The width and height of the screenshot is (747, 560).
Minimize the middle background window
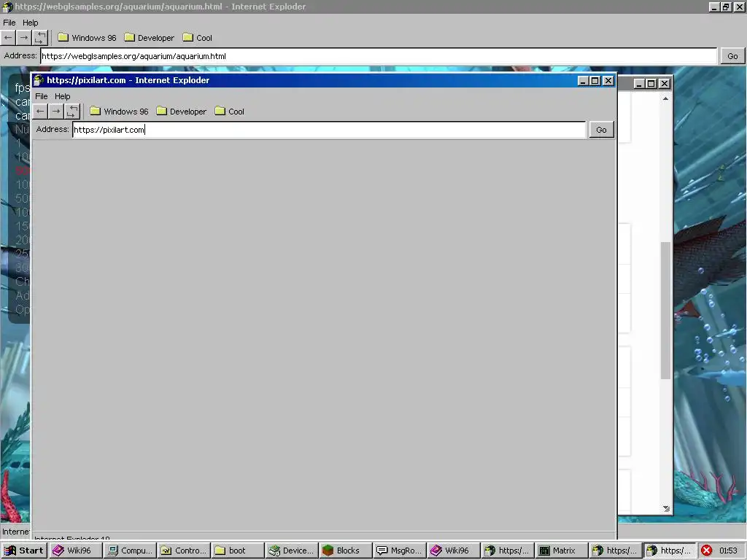coord(639,84)
